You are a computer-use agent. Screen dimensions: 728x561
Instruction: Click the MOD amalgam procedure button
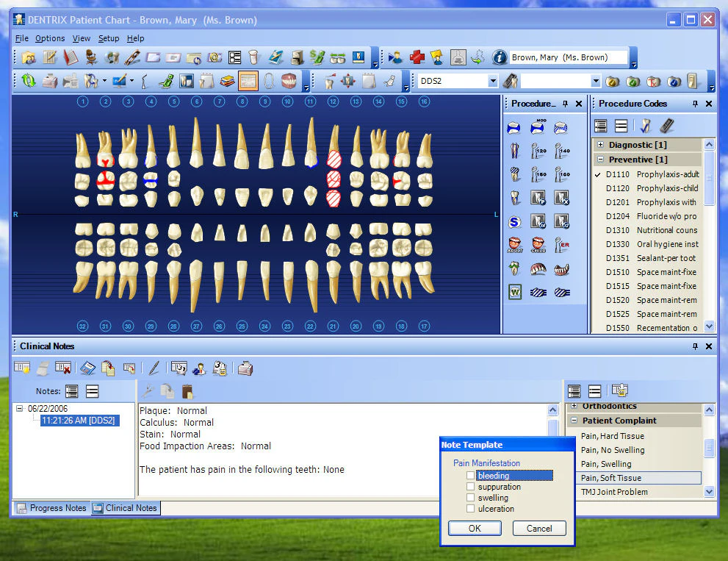[538, 126]
